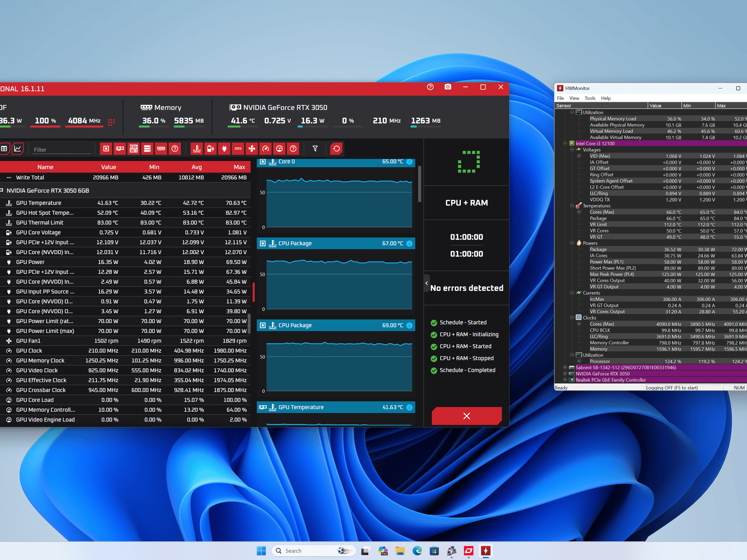This screenshot has width=747, height=560.
Task: Toggle the temperature sensor type filter
Action: pos(197,149)
